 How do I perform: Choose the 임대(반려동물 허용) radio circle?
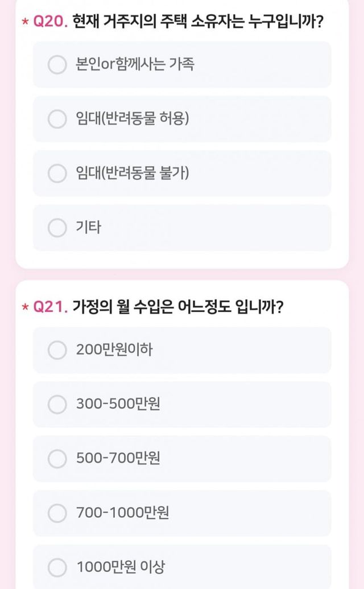pyautogui.click(x=57, y=119)
